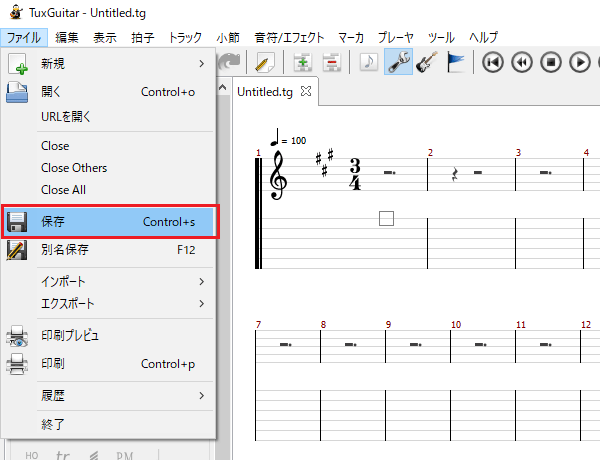Image resolution: width=600 pixels, height=460 pixels.
Task: Click the blue flag marker icon
Action: (x=455, y=62)
